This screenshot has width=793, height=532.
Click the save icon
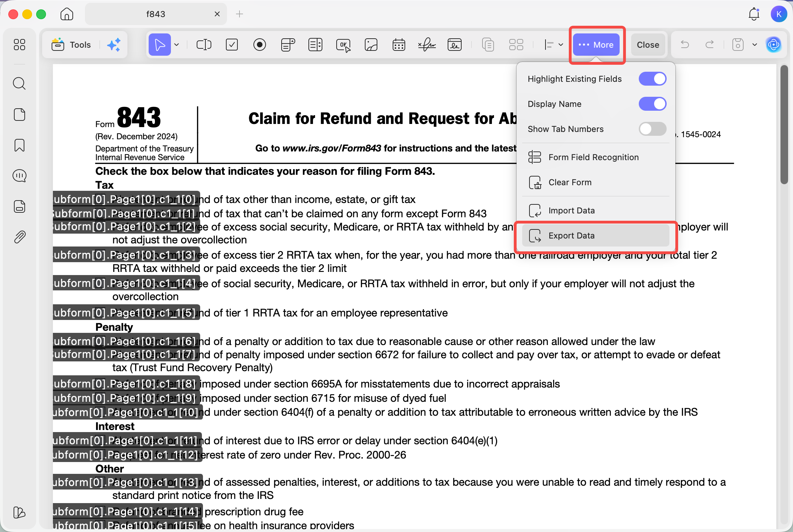coord(738,45)
